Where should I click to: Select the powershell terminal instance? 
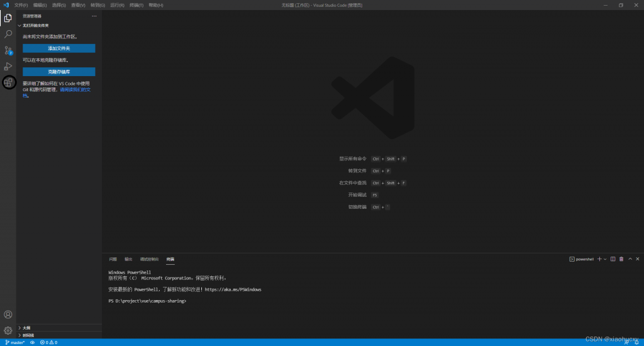tap(582, 259)
